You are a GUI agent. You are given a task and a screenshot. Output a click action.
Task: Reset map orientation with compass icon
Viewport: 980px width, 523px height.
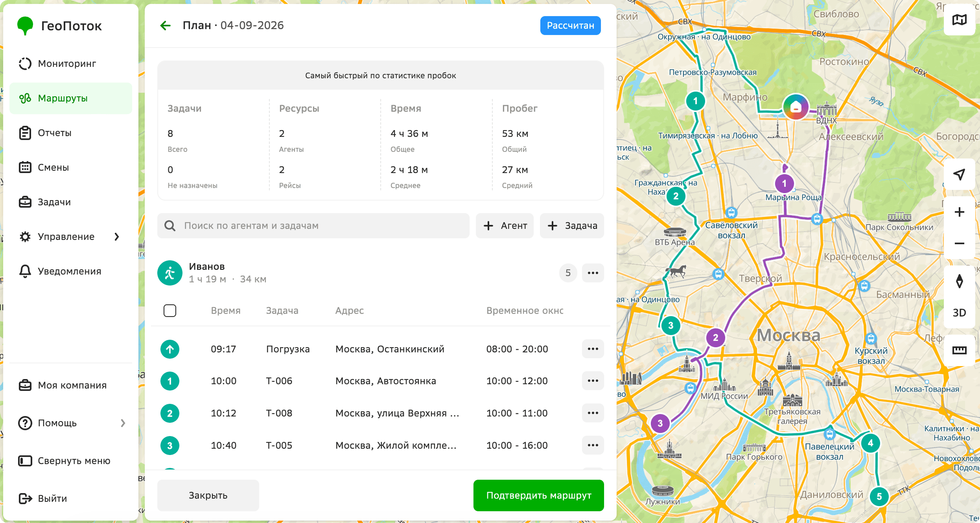coord(959,281)
